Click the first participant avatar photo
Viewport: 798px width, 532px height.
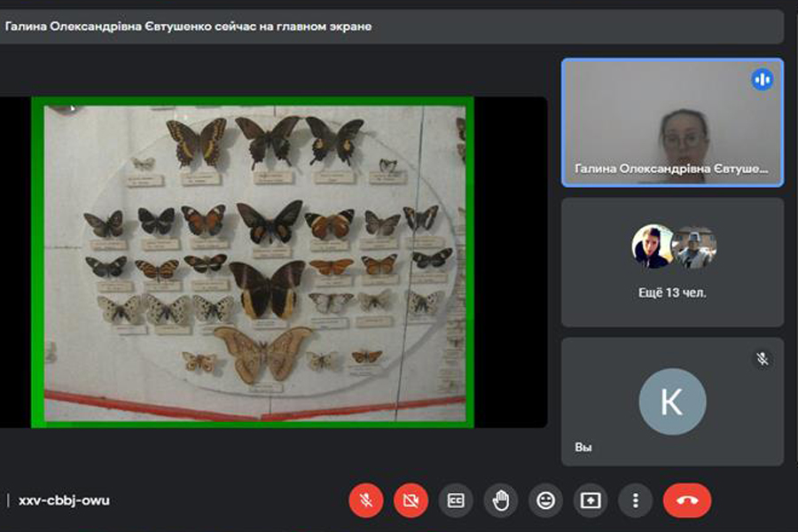pos(652,246)
